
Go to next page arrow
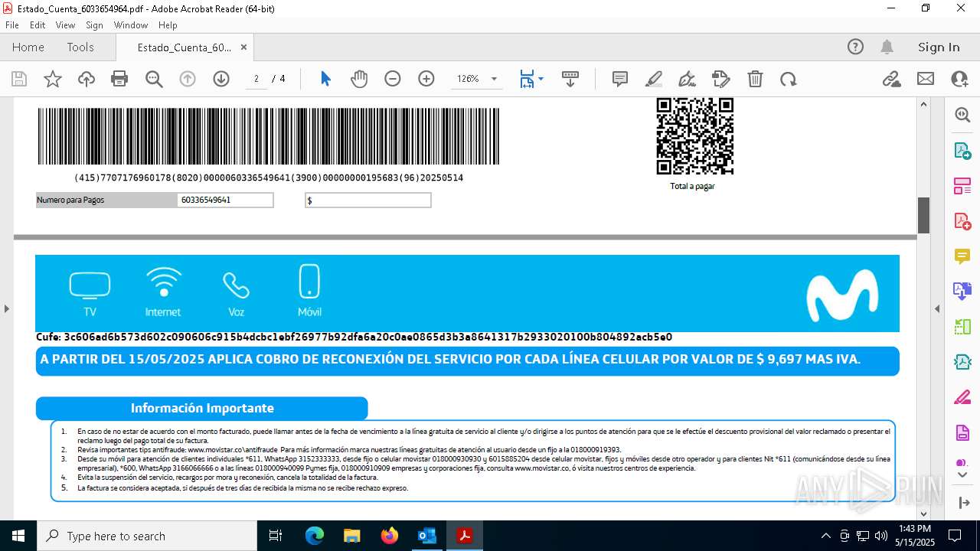221,79
